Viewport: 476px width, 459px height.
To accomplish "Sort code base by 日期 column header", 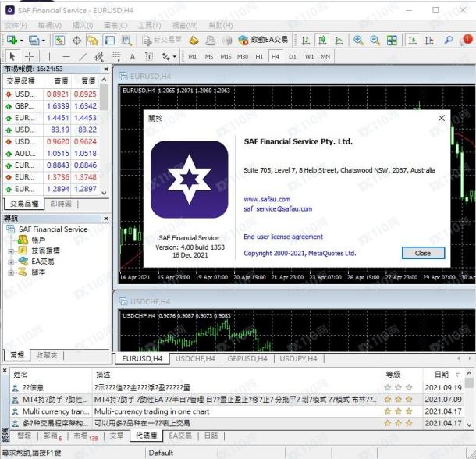I will tap(443, 375).
